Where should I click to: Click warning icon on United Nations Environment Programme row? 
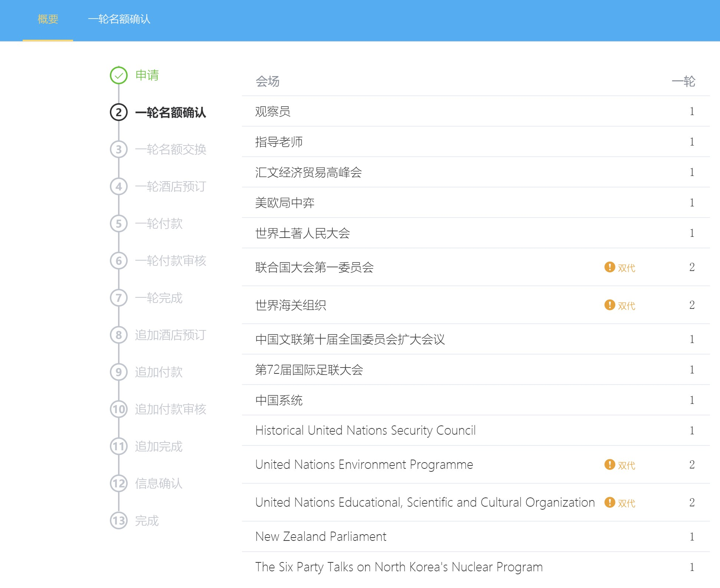[610, 464]
